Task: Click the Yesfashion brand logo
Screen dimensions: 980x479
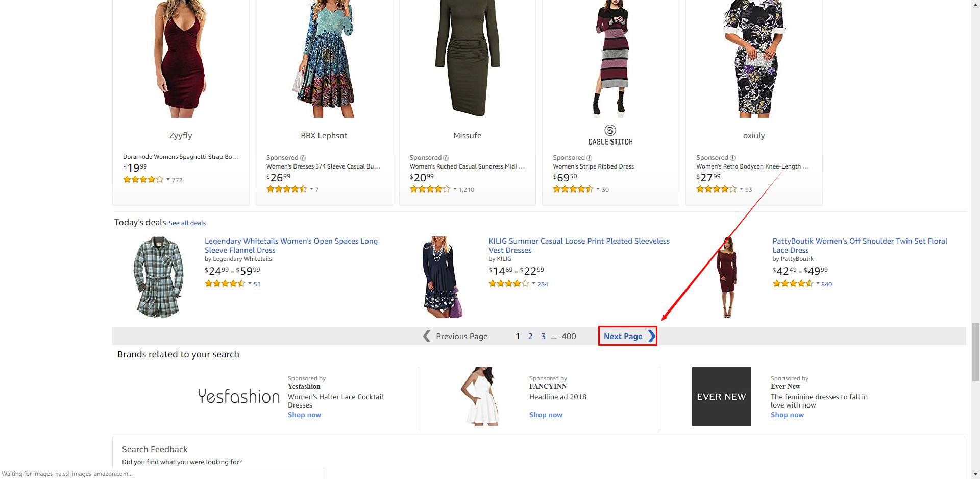Action: pyautogui.click(x=238, y=396)
